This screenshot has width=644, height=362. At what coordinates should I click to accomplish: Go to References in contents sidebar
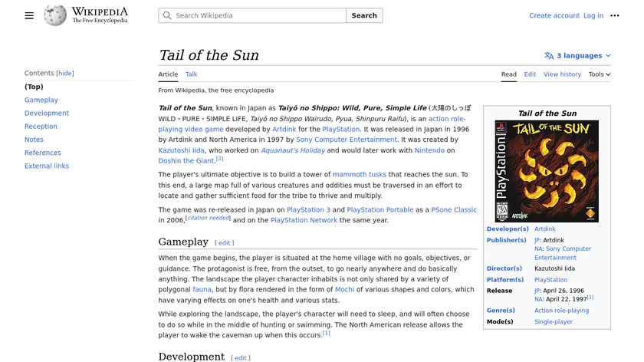42,153
